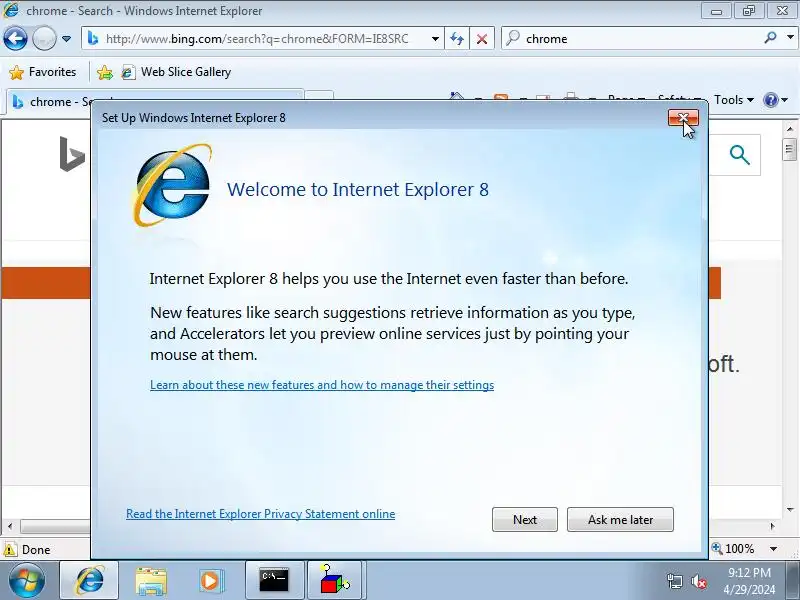Click the Bing icon in address bar

click(x=93, y=38)
